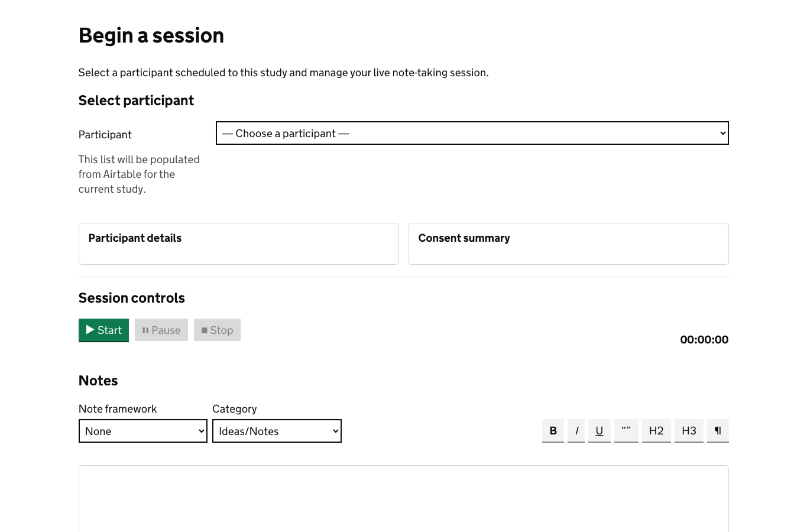
Task: Toggle italic formatting in notes toolbar
Action: point(576,430)
